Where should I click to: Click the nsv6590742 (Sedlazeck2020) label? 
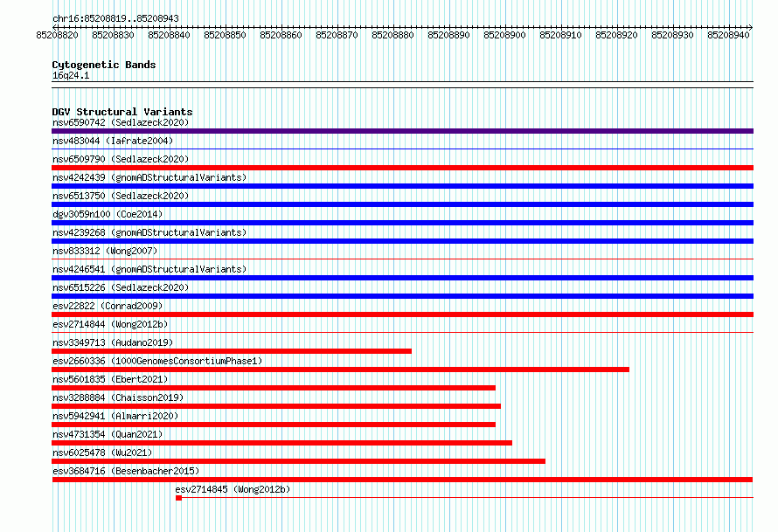121,122
